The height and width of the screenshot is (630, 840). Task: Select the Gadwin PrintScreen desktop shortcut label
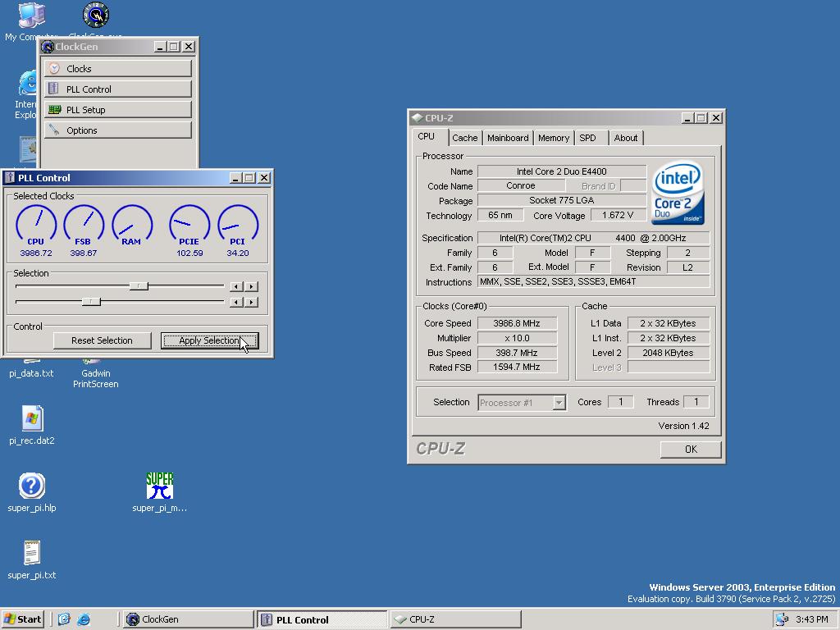point(96,378)
